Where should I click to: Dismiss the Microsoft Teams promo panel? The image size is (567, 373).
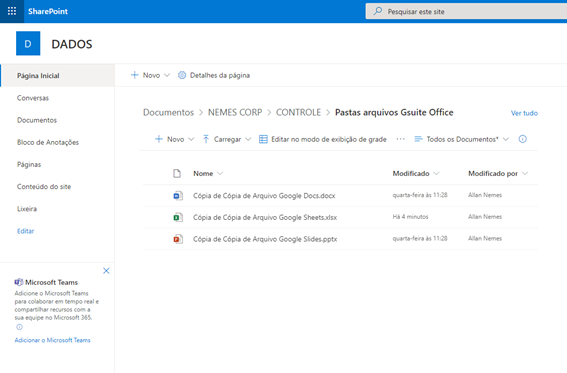coord(106,271)
